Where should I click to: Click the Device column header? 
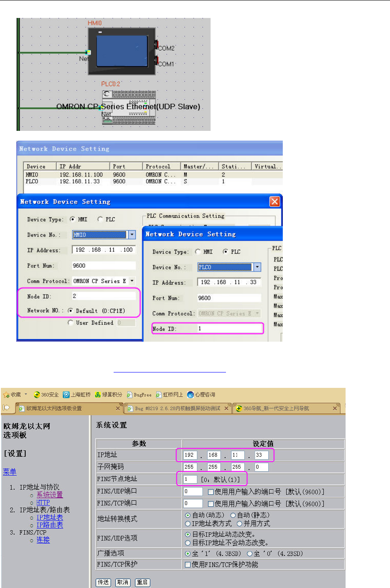click(x=40, y=166)
